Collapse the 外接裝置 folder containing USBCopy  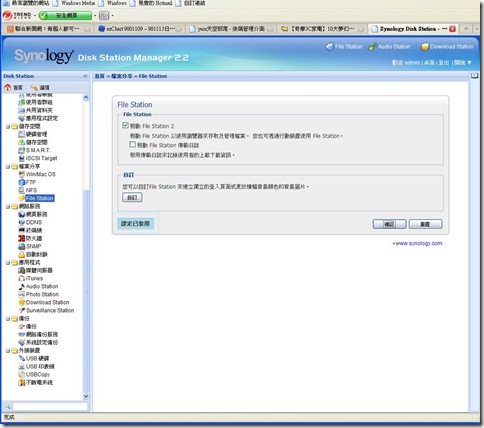tap(8, 350)
